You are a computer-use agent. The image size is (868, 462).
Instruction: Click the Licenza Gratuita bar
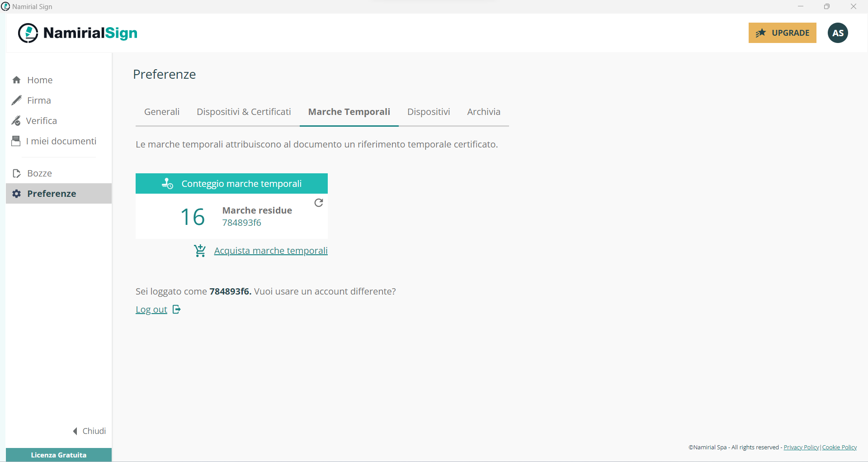tap(58, 455)
